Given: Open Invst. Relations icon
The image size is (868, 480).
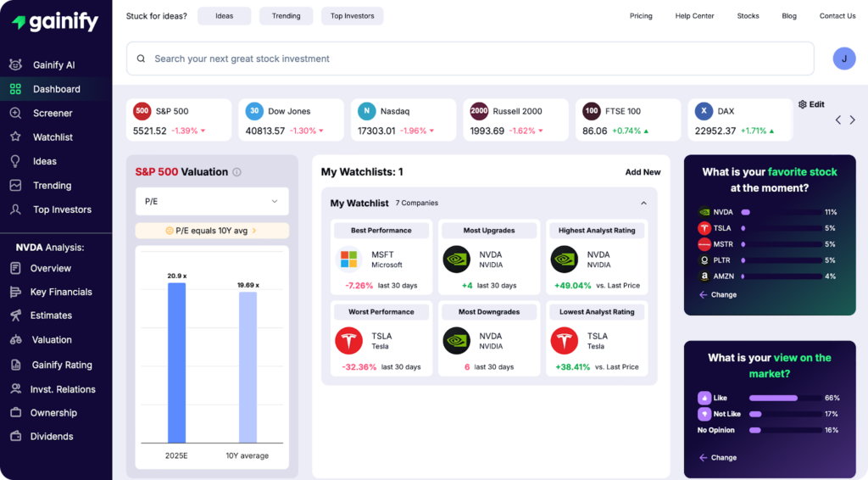Looking at the screenshot, I should pyautogui.click(x=15, y=389).
